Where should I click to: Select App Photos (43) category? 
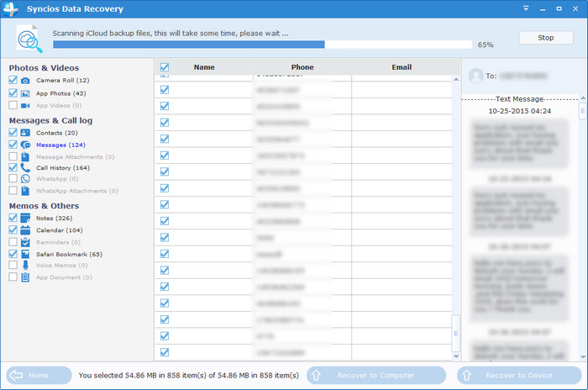(60, 93)
